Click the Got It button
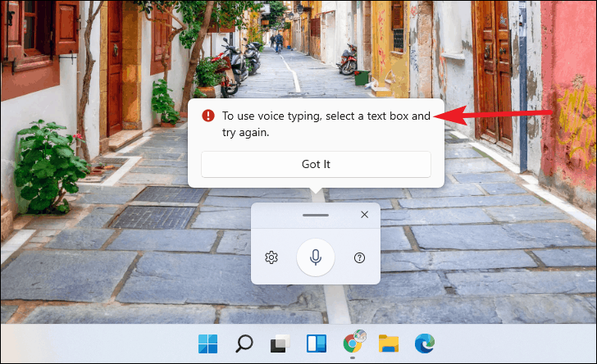The image size is (597, 364). click(316, 164)
